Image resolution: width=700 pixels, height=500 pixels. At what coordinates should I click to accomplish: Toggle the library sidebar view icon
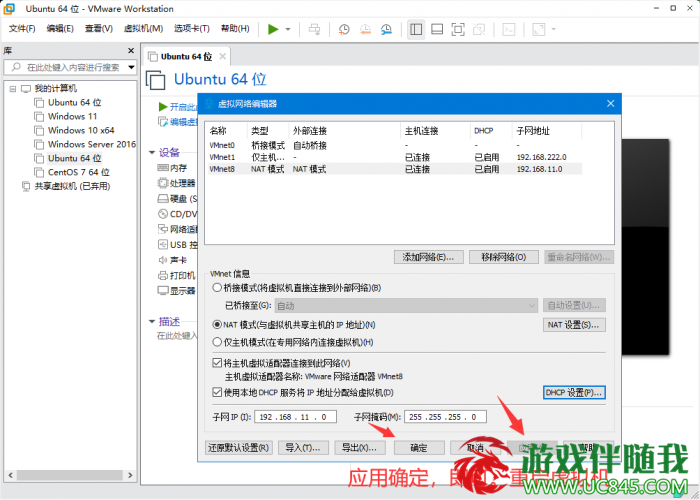pos(416,29)
